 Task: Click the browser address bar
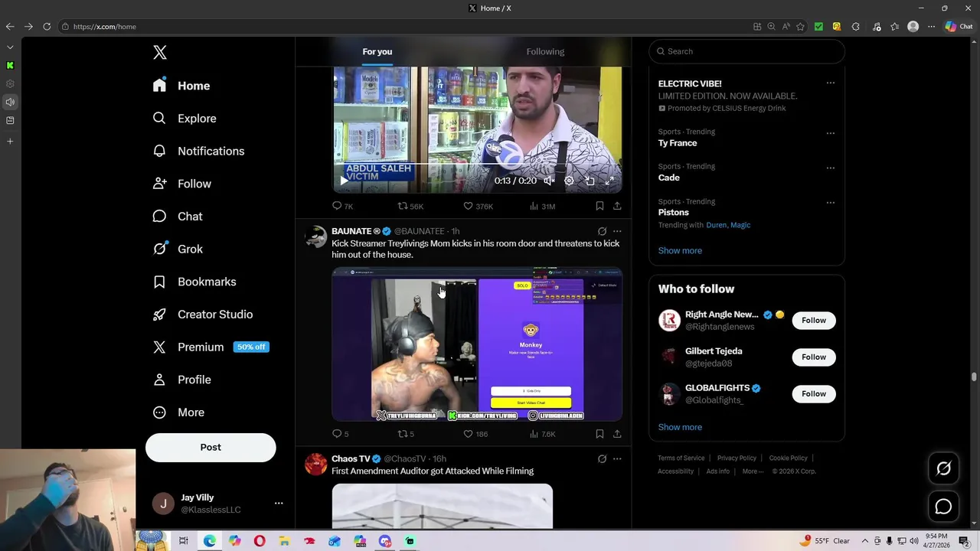[406, 26]
